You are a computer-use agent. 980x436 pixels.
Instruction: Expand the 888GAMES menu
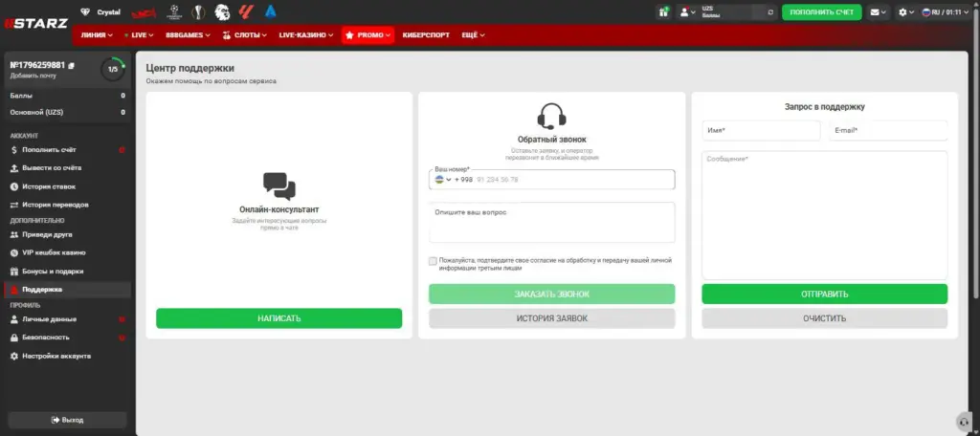coord(188,35)
